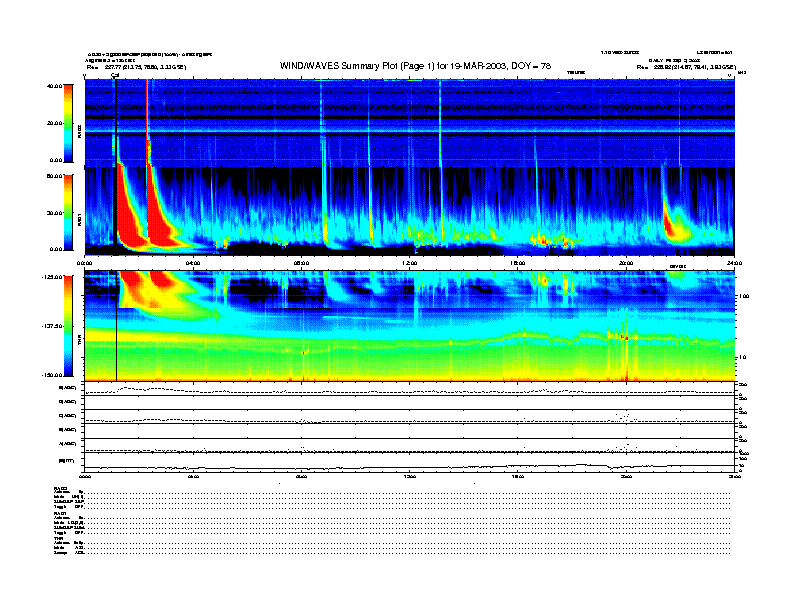The image size is (792, 612).
Task: Click the TNR panel color scale bar
Action: (68, 326)
